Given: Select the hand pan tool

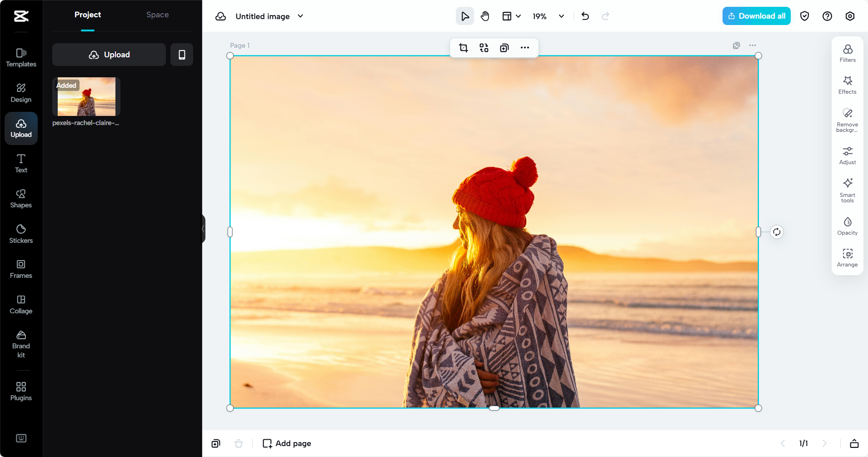Looking at the screenshot, I should [x=485, y=16].
